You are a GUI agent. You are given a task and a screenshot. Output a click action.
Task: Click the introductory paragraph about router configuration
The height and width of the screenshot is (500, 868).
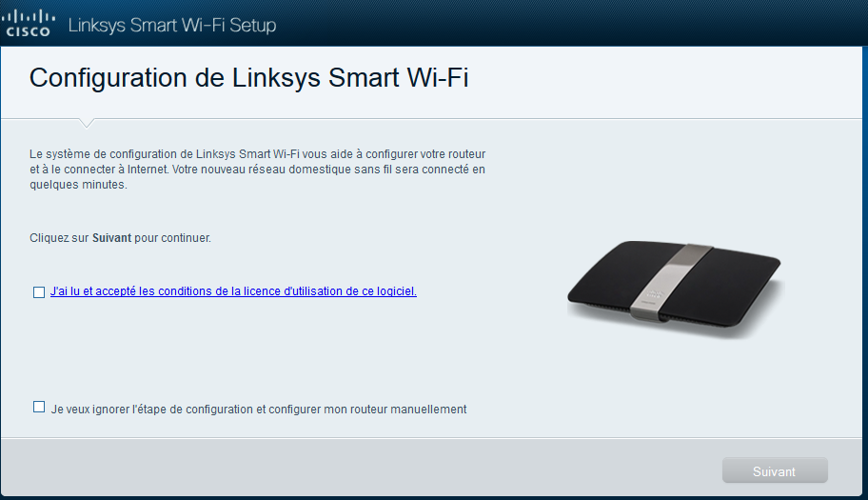coord(257,170)
